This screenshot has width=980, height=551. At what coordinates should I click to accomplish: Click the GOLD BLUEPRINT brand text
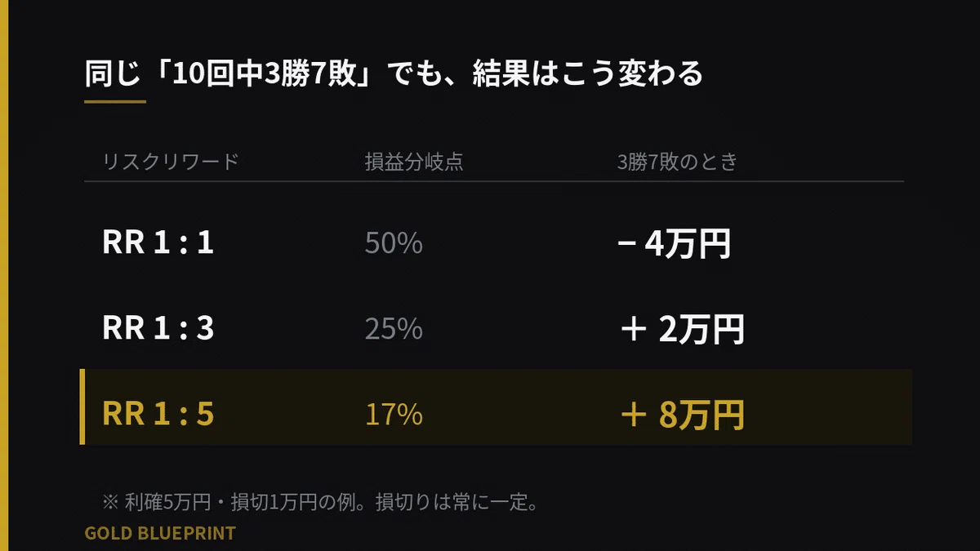pyautogui.click(x=160, y=533)
